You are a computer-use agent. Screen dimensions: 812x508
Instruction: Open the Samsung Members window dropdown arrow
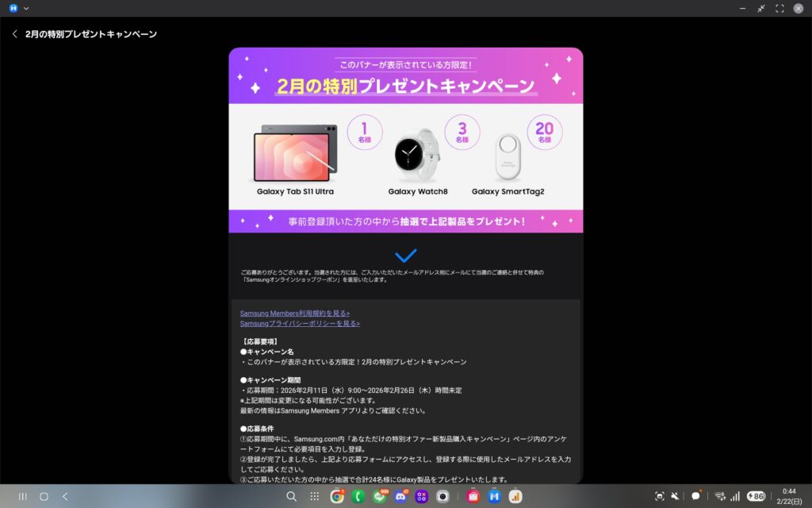coord(26,8)
